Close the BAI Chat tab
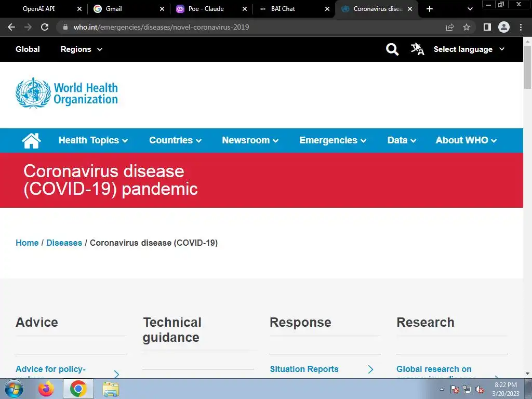This screenshot has height=399, width=532. click(x=327, y=9)
